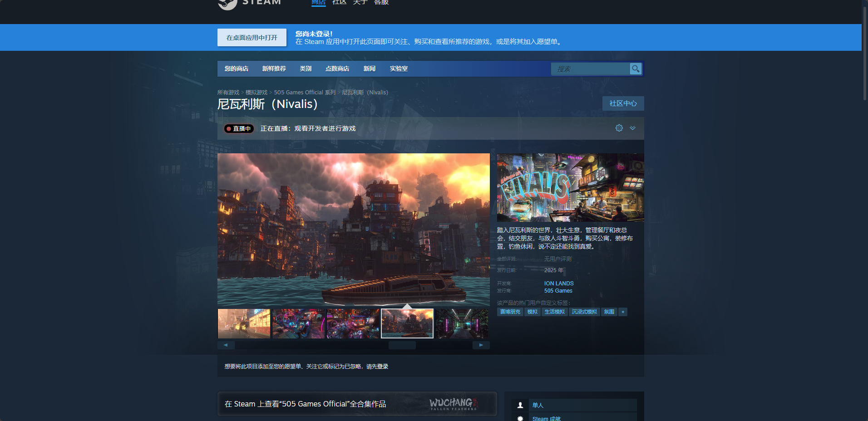Select fifth dark corridor thumbnail

462,323
